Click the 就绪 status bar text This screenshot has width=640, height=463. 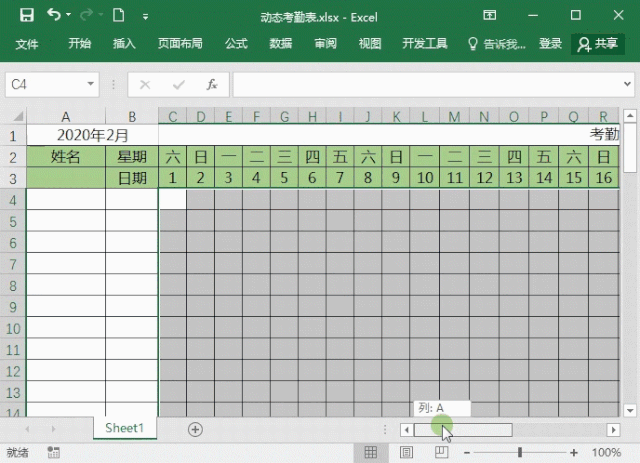(x=18, y=452)
